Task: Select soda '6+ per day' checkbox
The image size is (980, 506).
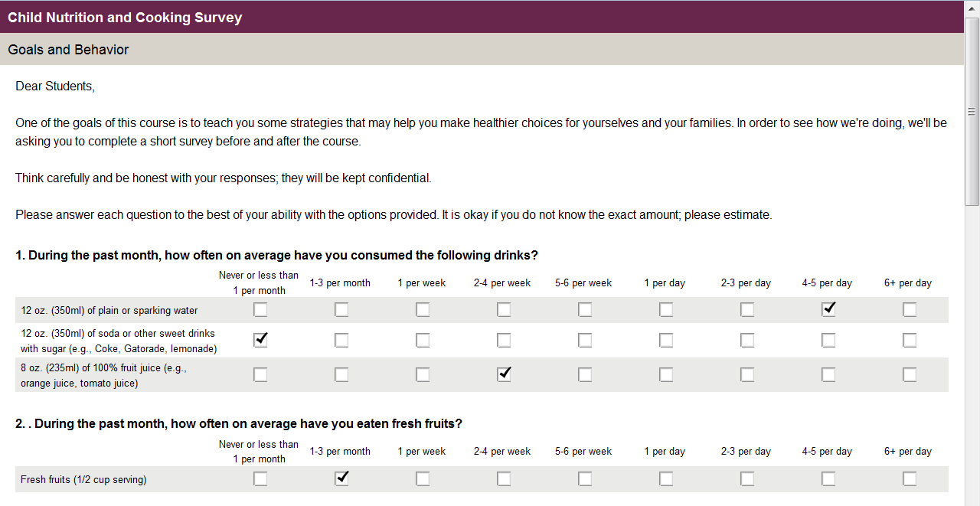Action: [x=910, y=340]
